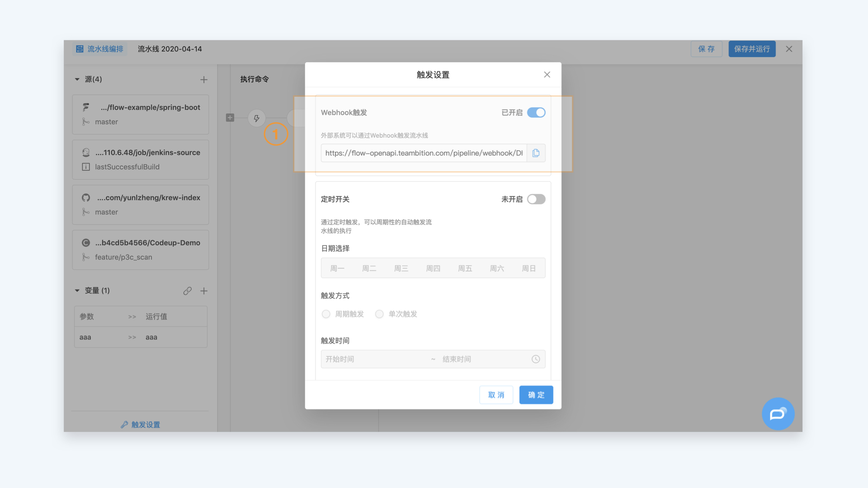Click 保存并运行 button
This screenshot has height=488, width=868.
[x=752, y=49]
